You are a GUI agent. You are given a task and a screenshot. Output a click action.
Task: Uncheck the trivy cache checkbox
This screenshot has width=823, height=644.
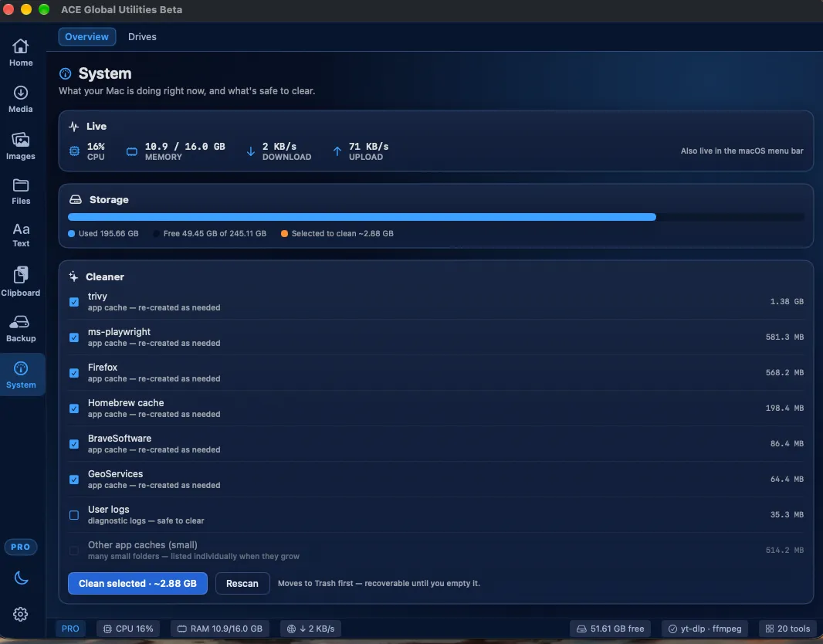tap(74, 302)
